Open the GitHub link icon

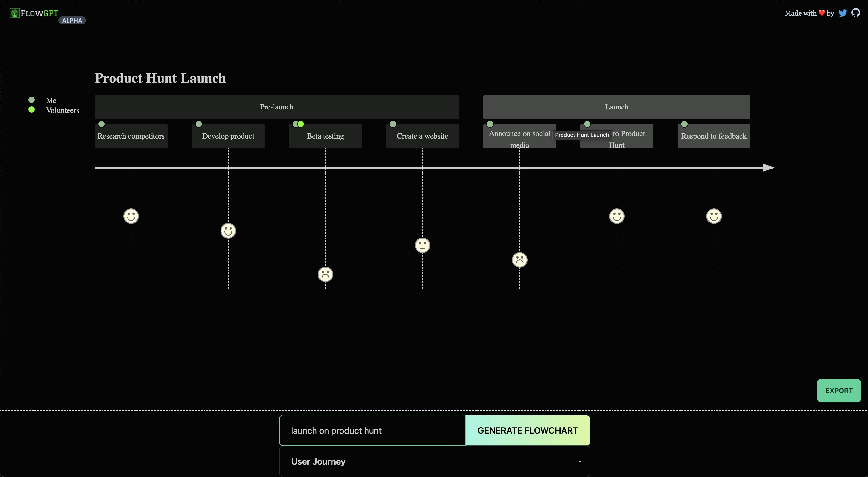click(x=856, y=13)
